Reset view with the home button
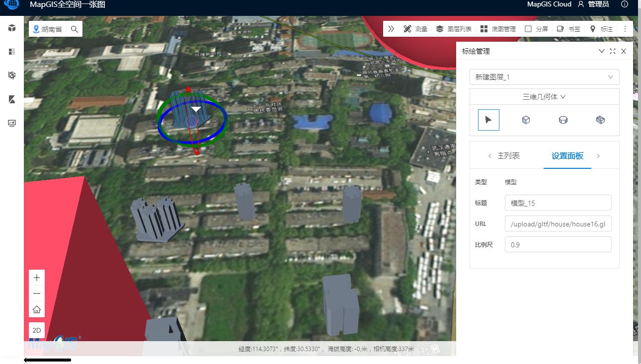The image size is (641, 364). pyautogui.click(x=37, y=310)
